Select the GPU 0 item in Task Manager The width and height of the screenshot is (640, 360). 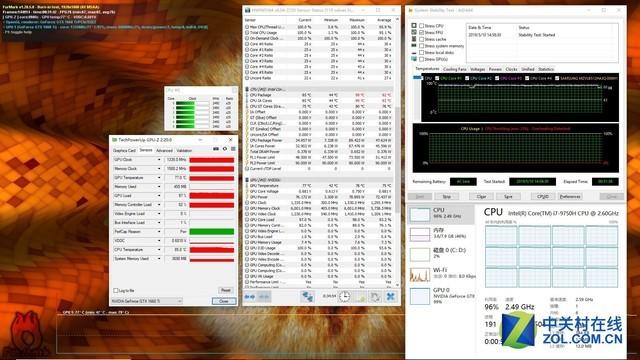pos(442,296)
